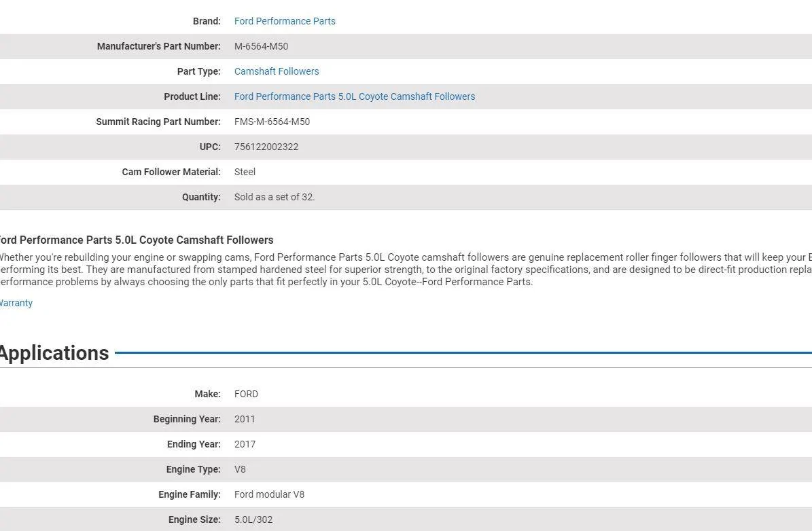Image resolution: width=812 pixels, height=531 pixels.
Task: Click the 'UPC:' label
Action: tap(210, 147)
